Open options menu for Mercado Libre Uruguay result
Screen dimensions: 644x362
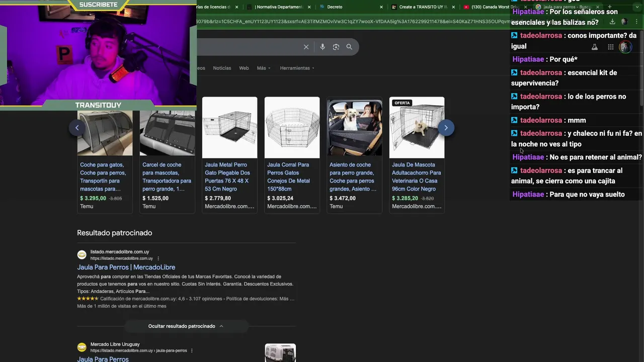pos(192,350)
